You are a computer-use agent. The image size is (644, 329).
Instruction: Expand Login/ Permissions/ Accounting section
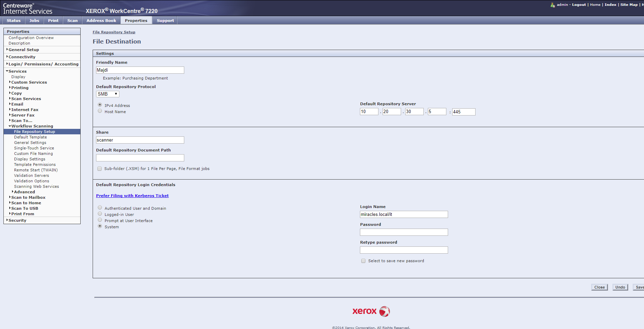tap(7, 64)
